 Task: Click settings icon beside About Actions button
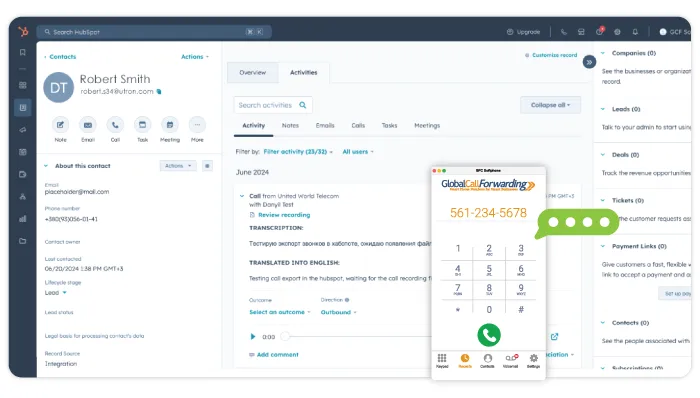coord(207,166)
